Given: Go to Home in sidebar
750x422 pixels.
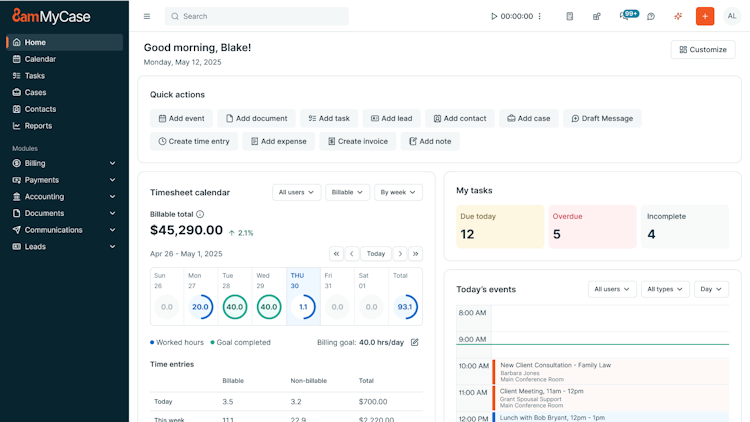Looking at the screenshot, I should click(x=65, y=42).
